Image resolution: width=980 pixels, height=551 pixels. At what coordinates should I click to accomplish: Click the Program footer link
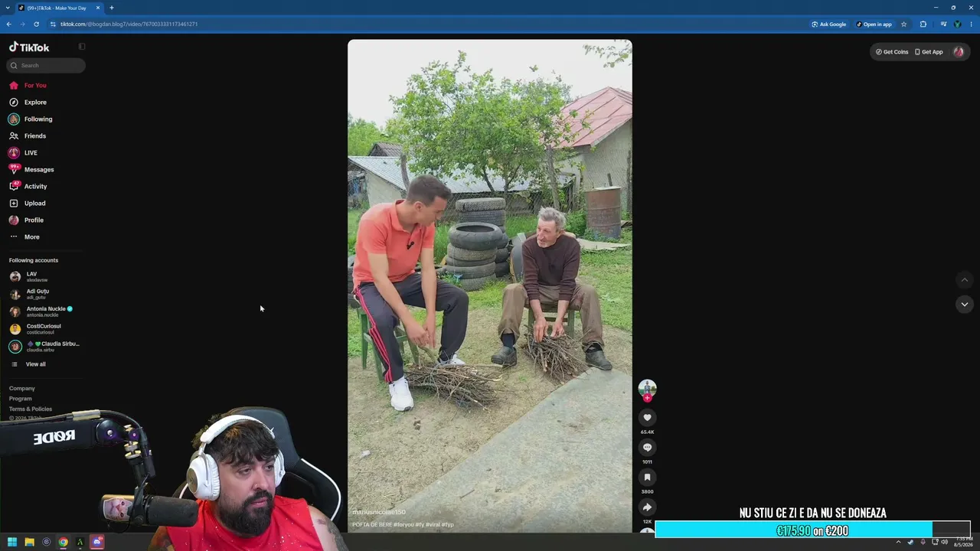pyautogui.click(x=21, y=399)
